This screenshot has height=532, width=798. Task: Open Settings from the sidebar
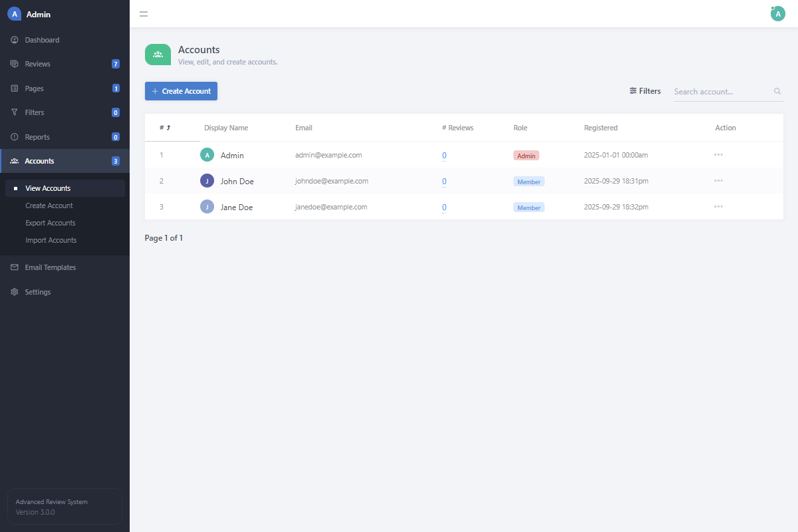coord(37,291)
